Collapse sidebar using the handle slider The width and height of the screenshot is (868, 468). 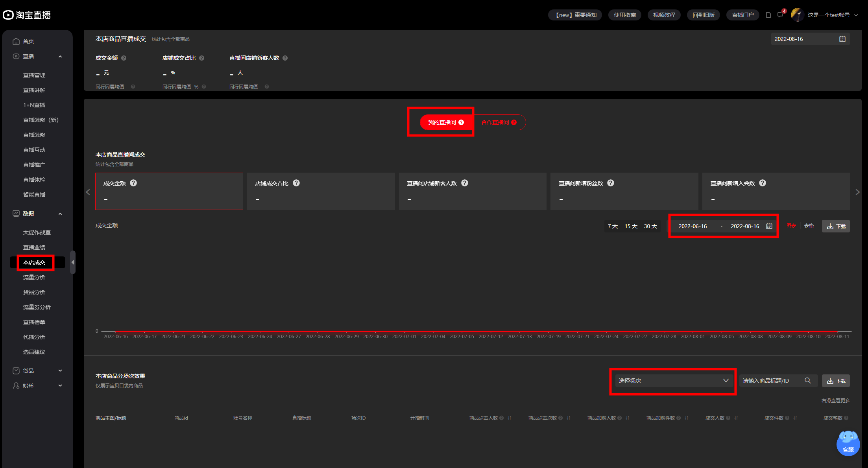pyautogui.click(x=73, y=262)
